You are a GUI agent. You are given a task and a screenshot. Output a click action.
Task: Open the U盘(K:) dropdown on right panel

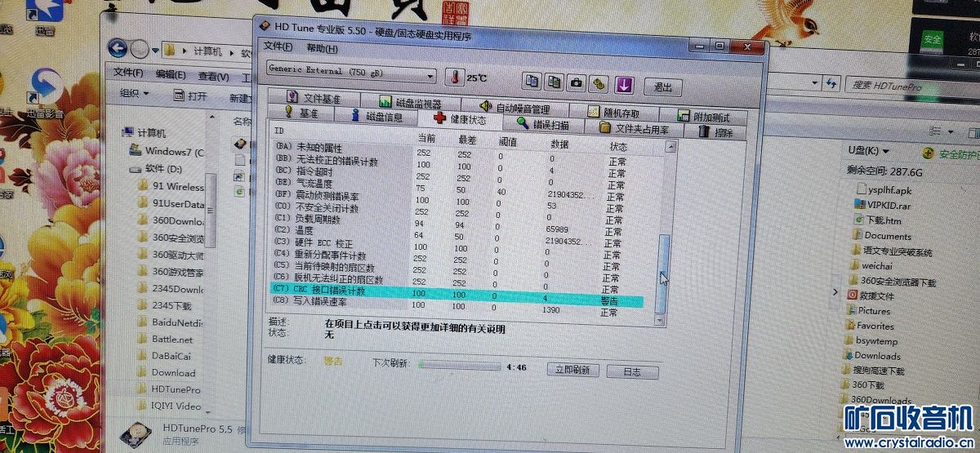(x=870, y=151)
